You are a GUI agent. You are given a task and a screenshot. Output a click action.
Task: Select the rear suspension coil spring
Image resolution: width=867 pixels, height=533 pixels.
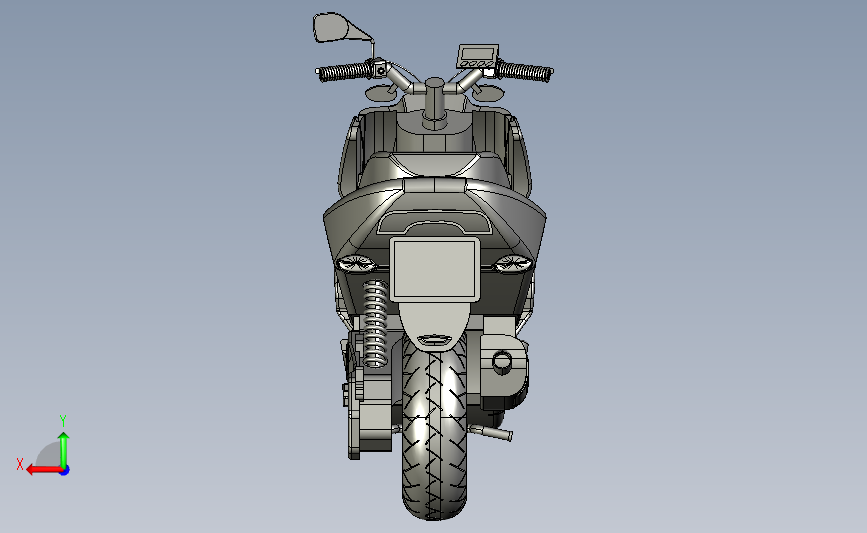tap(375, 323)
